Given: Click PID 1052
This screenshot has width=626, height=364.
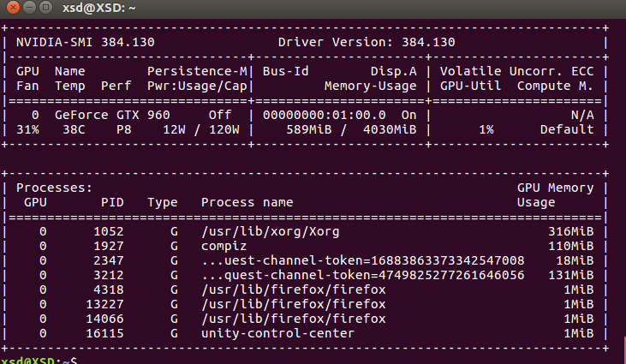Looking at the screenshot, I should point(109,231).
